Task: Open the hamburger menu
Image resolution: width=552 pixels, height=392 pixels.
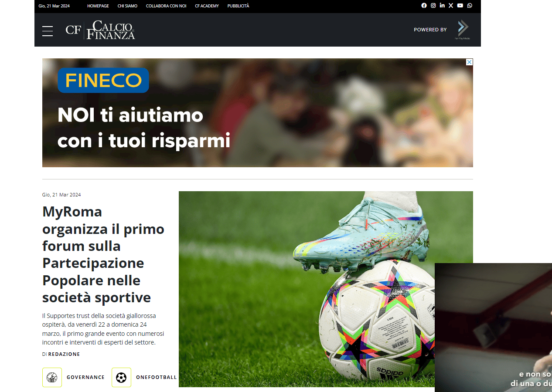Action: click(x=48, y=31)
